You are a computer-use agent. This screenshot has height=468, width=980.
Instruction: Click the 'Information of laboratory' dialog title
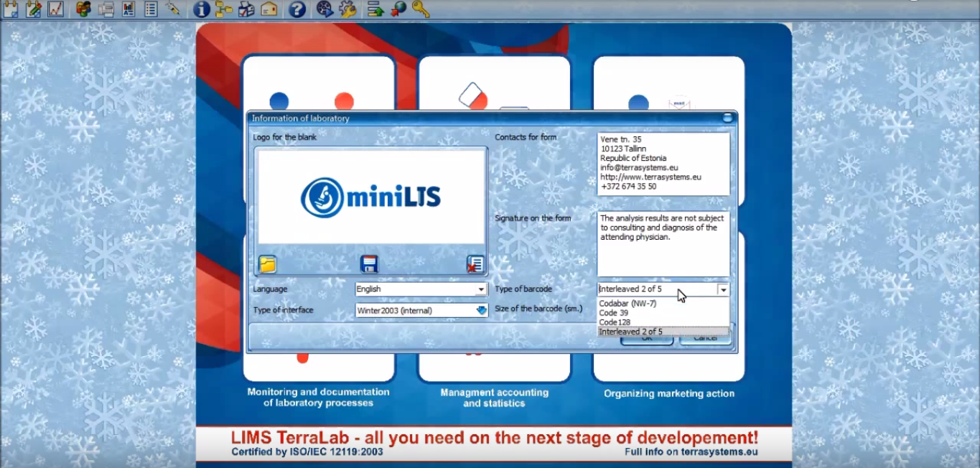click(301, 118)
